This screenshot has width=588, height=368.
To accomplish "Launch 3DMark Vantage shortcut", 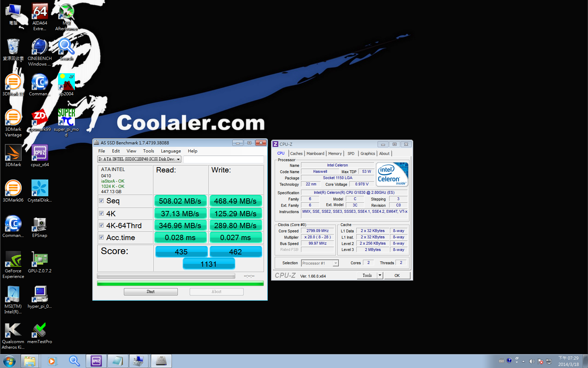I will [13, 123].
